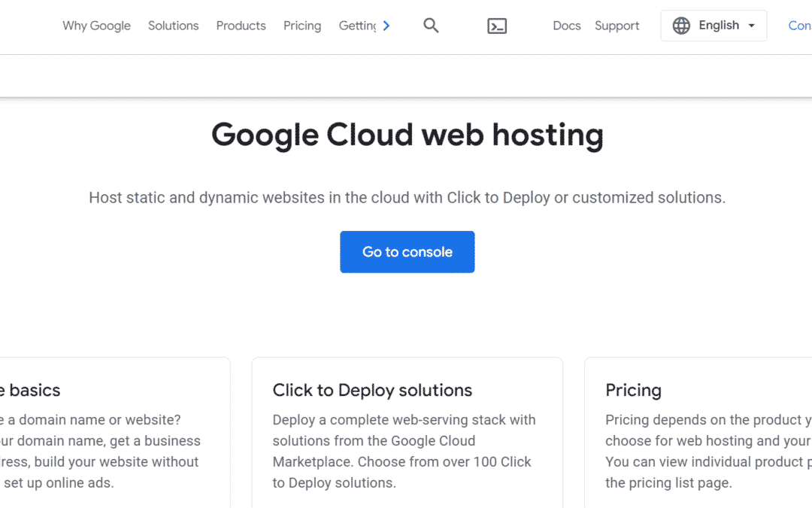Open the Why Google menu
The width and height of the screenshot is (812, 508).
(96, 26)
